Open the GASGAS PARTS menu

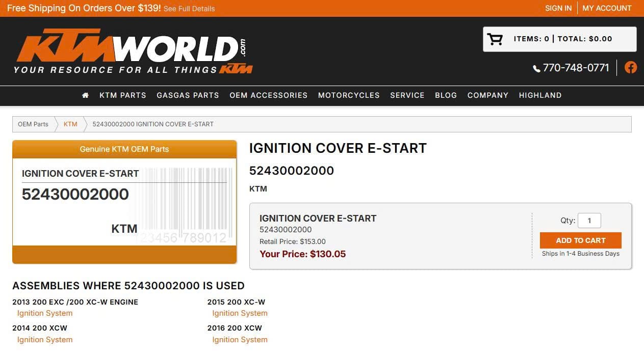[x=188, y=95]
